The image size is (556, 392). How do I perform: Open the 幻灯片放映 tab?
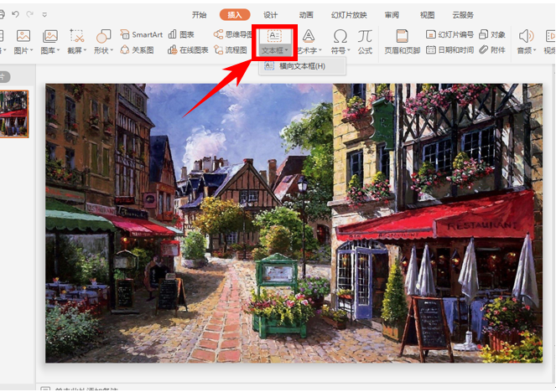pyautogui.click(x=349, y=15)
